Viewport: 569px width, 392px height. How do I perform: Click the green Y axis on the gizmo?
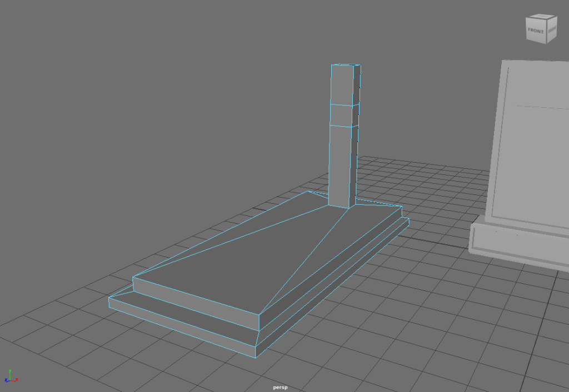(10, 372)
